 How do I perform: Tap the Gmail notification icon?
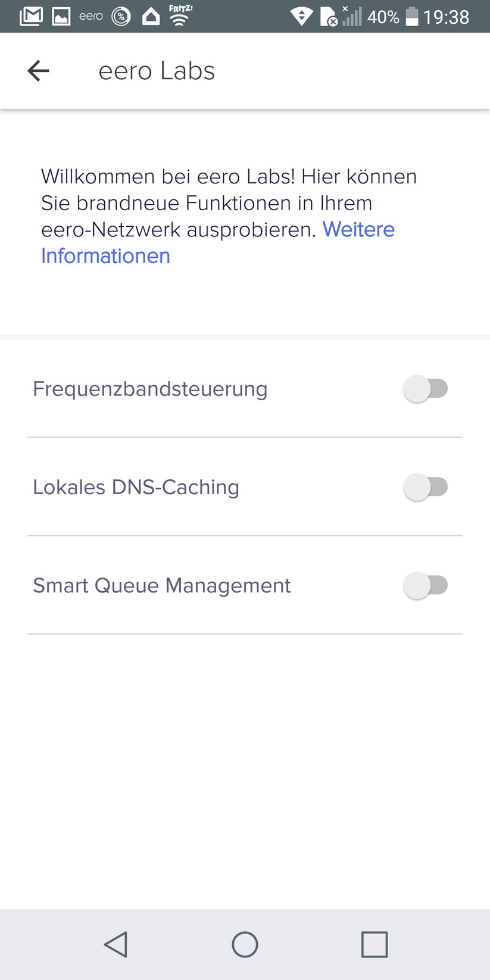point(31,16)
